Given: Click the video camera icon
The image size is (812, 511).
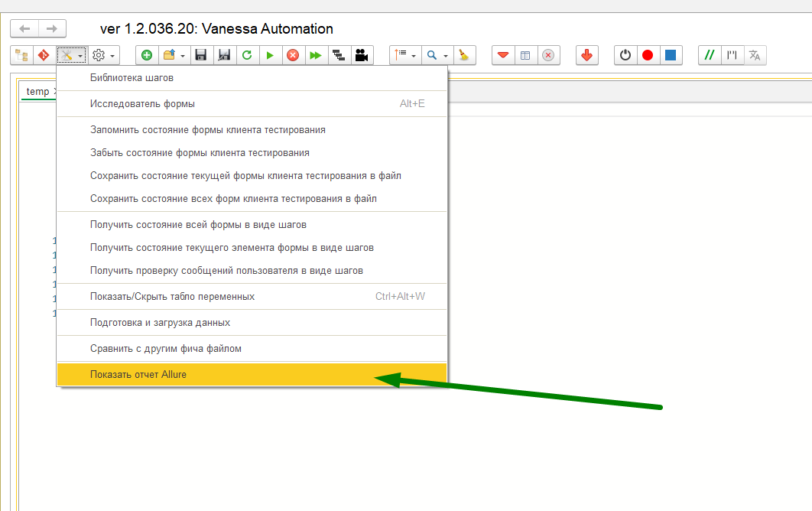Looking at the screenshot, I should 362,55.
